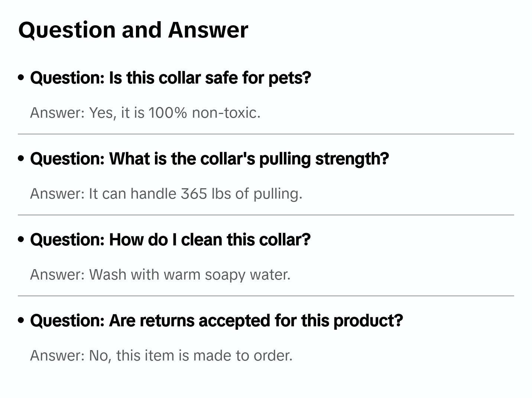Select the question "How do I clean this collar?"
Viewport: 532px width, 398px height.
(x=170, y=240)
